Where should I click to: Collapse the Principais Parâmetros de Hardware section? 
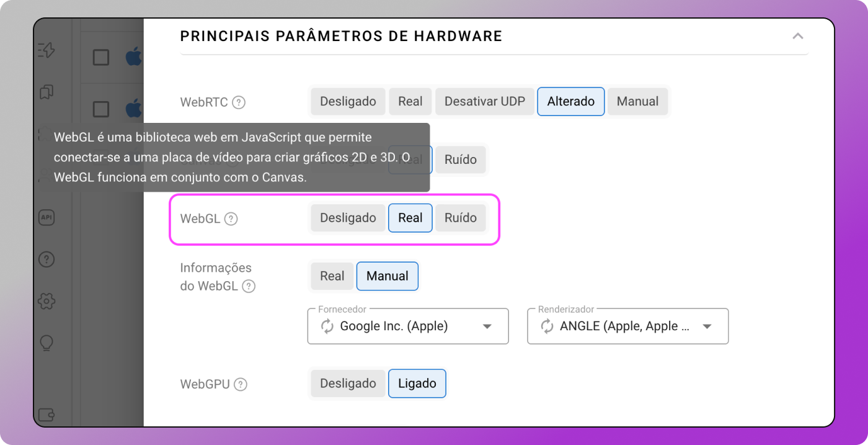point(797,36)
